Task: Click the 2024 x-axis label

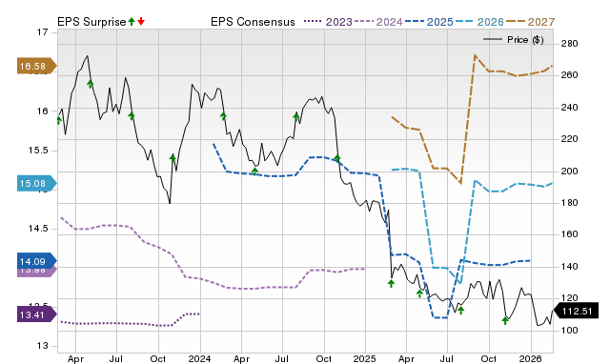Action: 200,358
